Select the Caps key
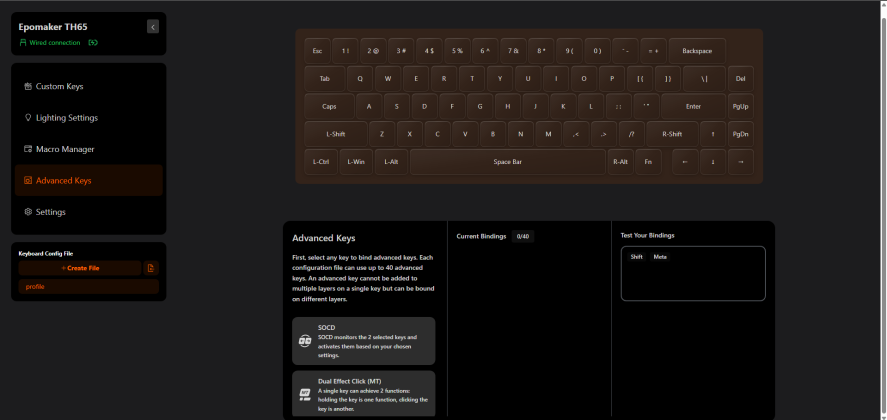 click(x=329, y=106)
